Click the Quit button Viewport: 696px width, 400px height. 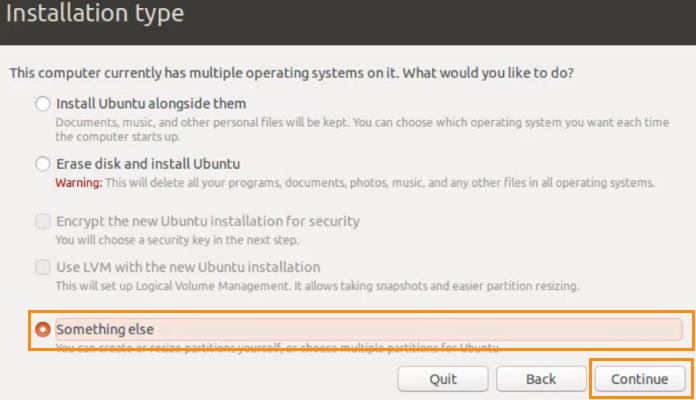click(x=443, y=379)
